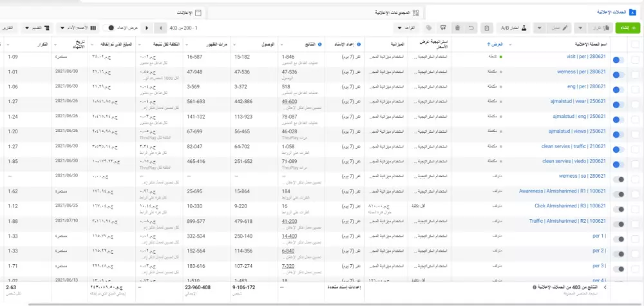Check the select-all checkbox in header
The height and width of the screenshot is (306, 644).
pos(636,44)
